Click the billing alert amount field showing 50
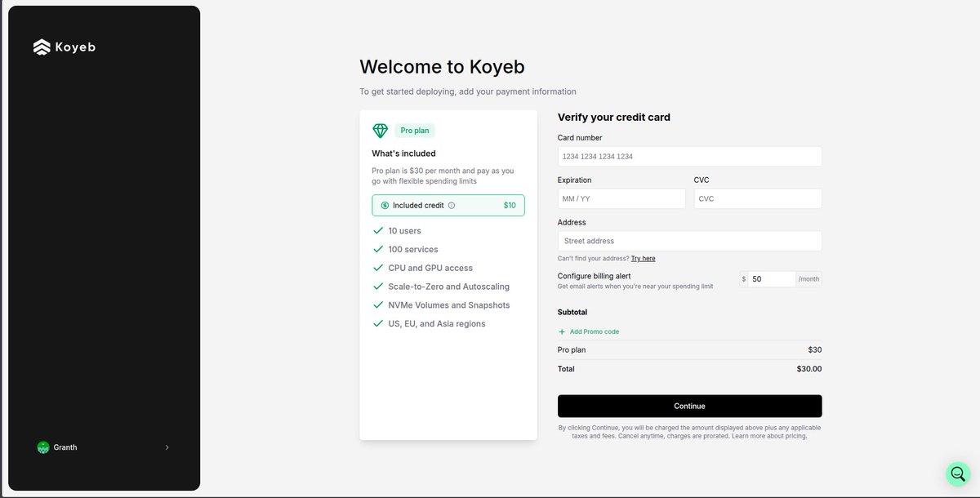This screenshot has width=980, height=498. [x=772, y=279]
